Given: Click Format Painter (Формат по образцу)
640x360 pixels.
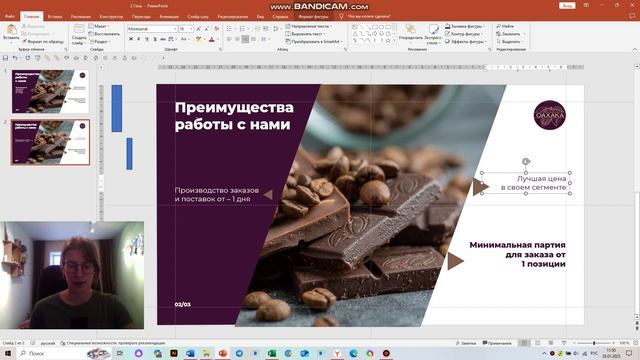Looking at the screenshot, I should [43, 42].
